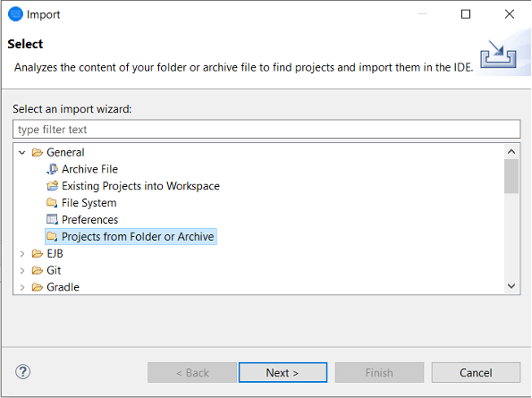Expand the EJB category

(22, 254)
